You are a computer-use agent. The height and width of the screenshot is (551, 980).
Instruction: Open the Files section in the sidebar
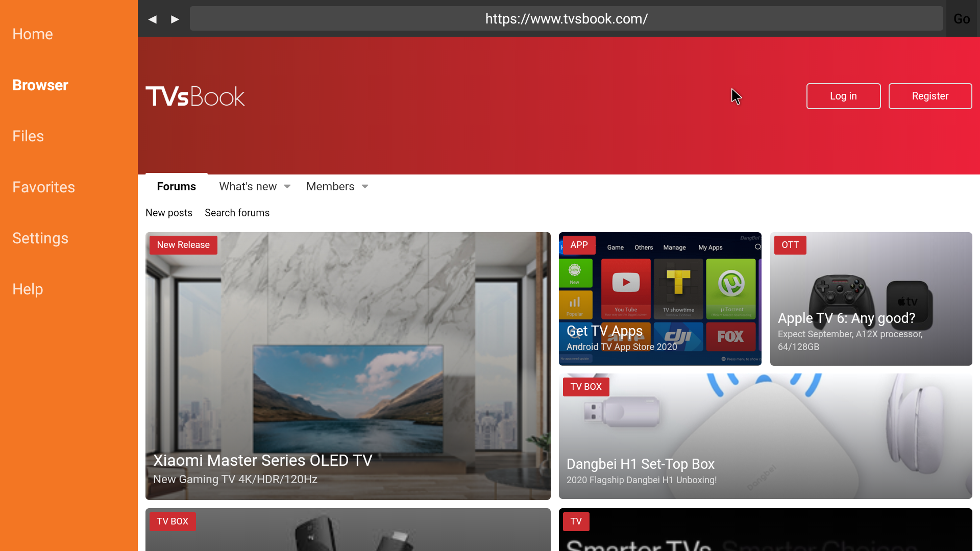coord(28,136)
